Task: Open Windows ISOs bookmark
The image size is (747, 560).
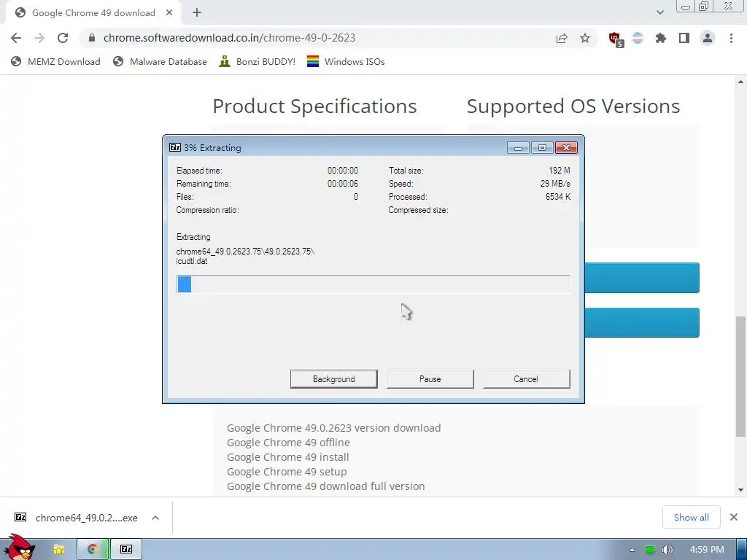Action: point(346,61)
